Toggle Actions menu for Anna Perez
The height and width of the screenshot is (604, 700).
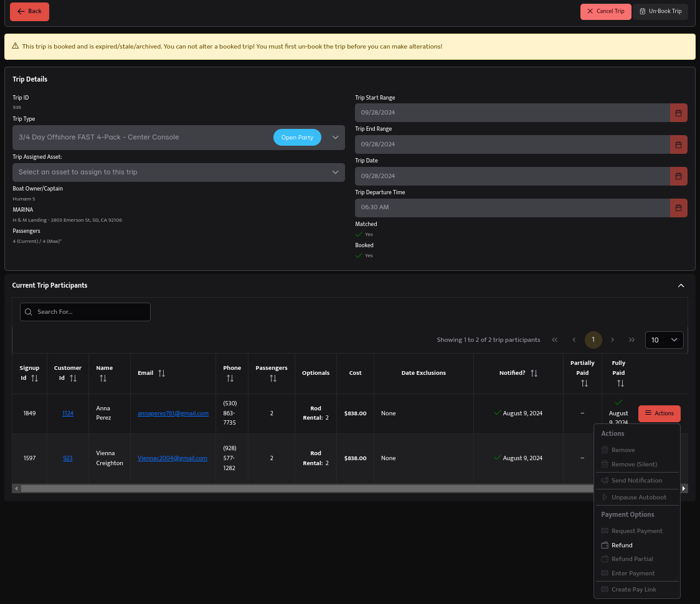(x=660, y=414)
